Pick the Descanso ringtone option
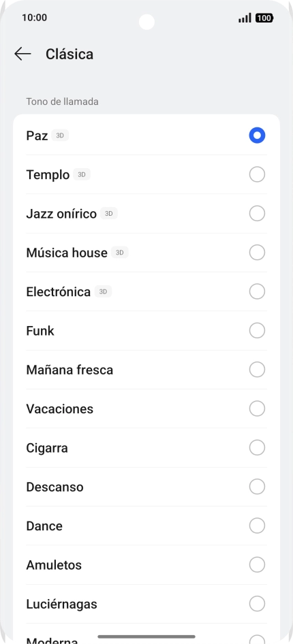 click(146, 487)
